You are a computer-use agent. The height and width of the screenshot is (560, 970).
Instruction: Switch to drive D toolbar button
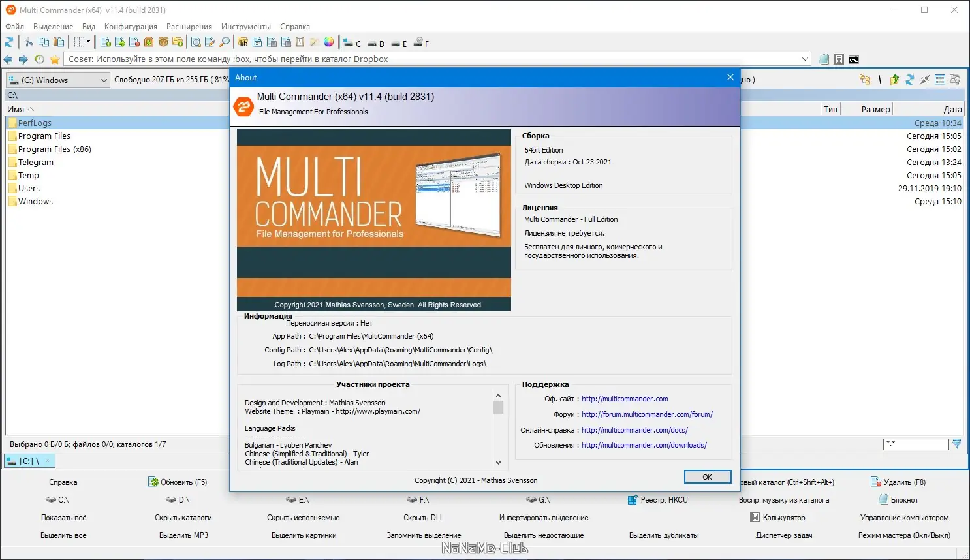(x=376, y=42)
